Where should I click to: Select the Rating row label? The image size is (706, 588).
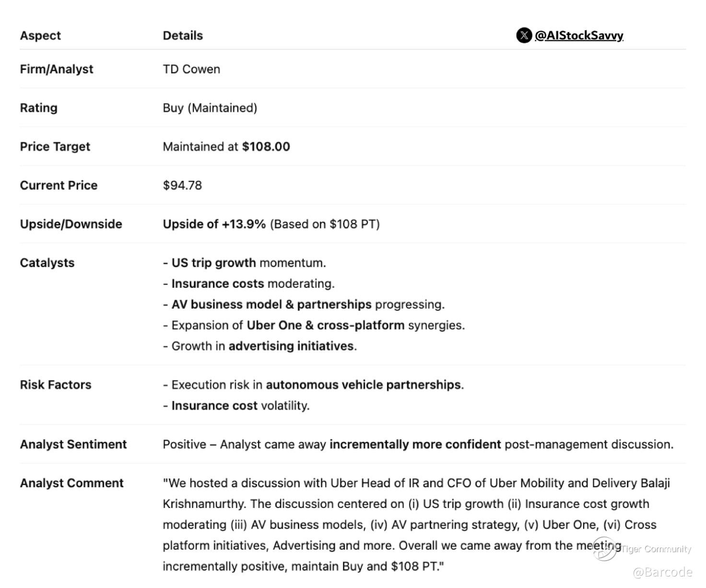pos(38,108)
